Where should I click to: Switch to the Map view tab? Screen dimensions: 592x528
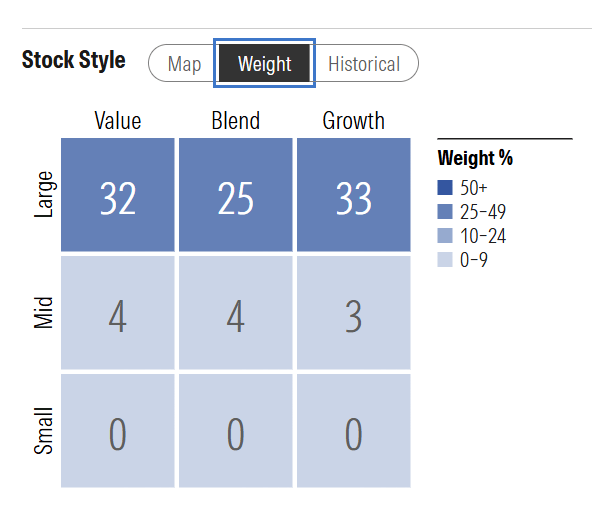(184, 63)
